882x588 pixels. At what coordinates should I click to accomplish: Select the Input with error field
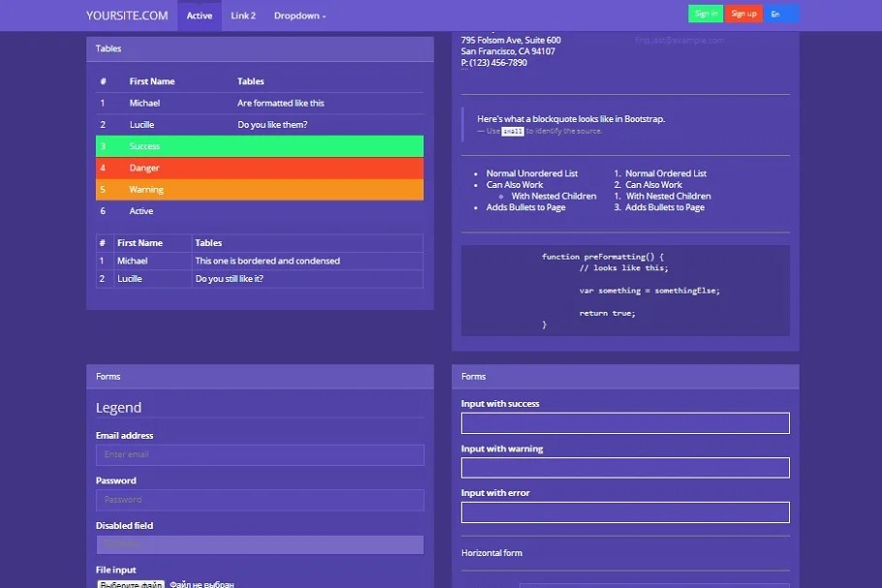[625, 512]
